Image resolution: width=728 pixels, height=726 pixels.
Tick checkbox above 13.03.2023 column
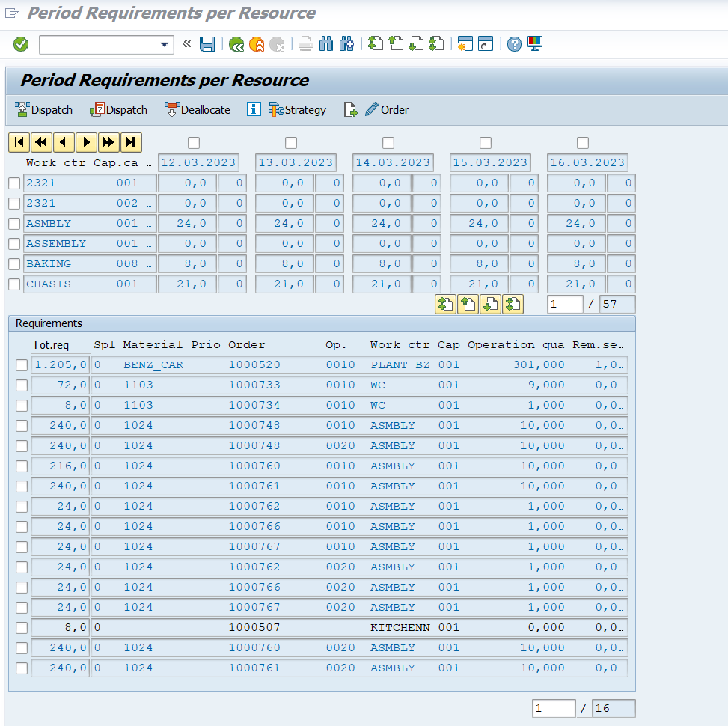click(x=291, y=143)
